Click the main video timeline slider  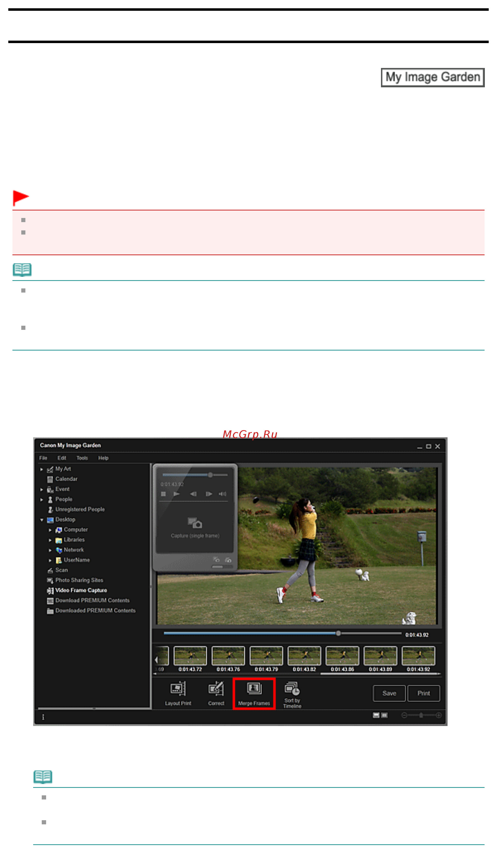282,633
